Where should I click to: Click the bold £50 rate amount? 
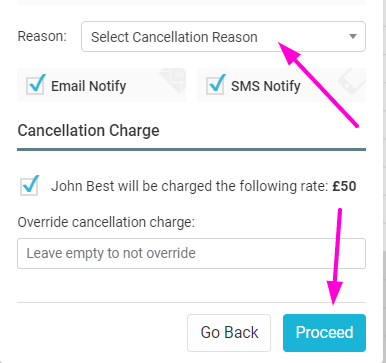(344, 186)
